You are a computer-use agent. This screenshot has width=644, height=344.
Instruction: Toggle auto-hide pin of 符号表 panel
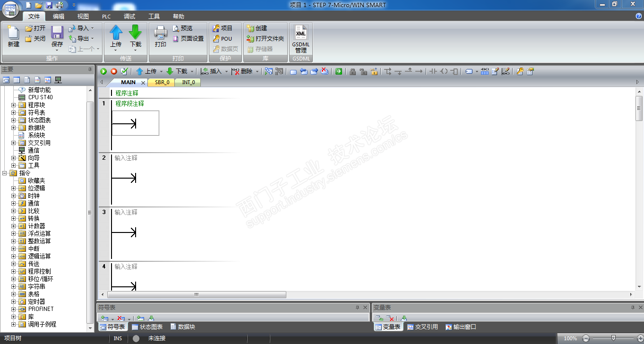pos(358,308)
